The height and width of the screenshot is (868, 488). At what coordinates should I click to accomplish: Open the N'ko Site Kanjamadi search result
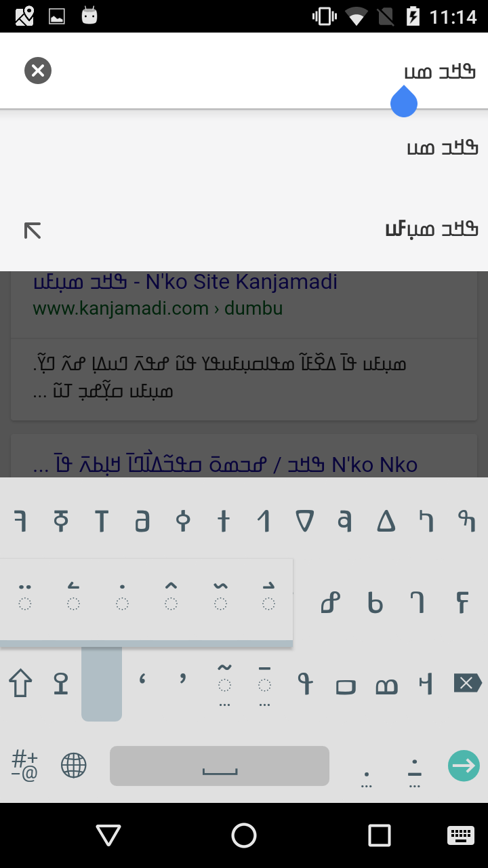(185, 281)
